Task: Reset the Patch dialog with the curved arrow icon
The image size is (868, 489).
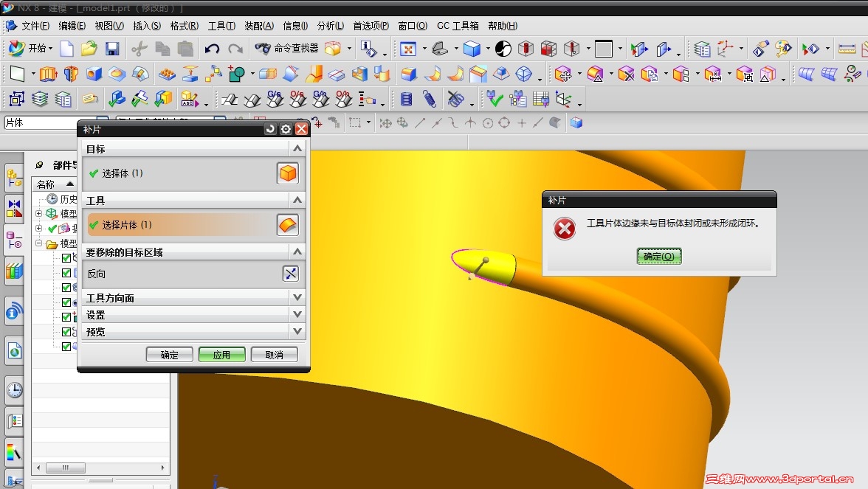Action: point(270,129)
